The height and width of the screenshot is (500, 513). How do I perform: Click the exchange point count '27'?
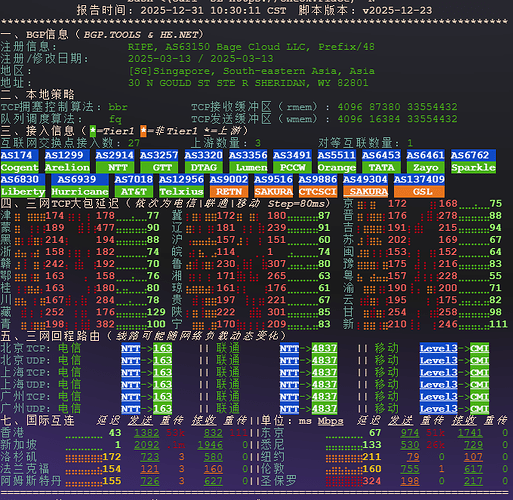[134, 143]
